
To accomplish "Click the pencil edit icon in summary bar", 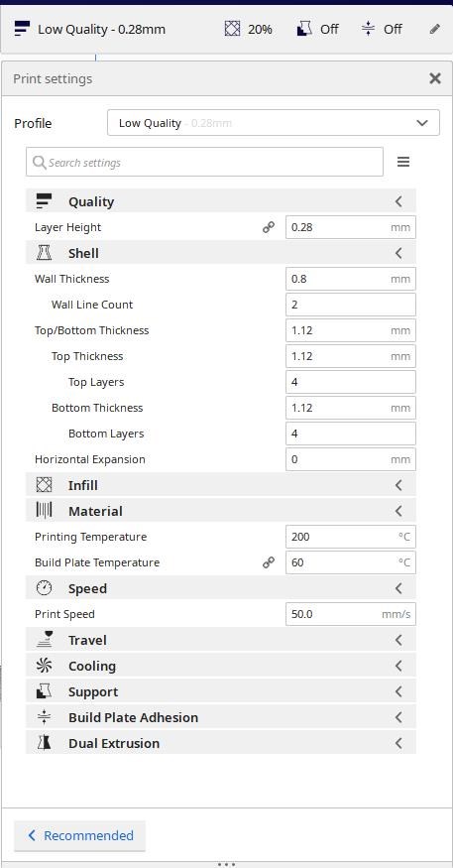I will click(x=435, y=29).
